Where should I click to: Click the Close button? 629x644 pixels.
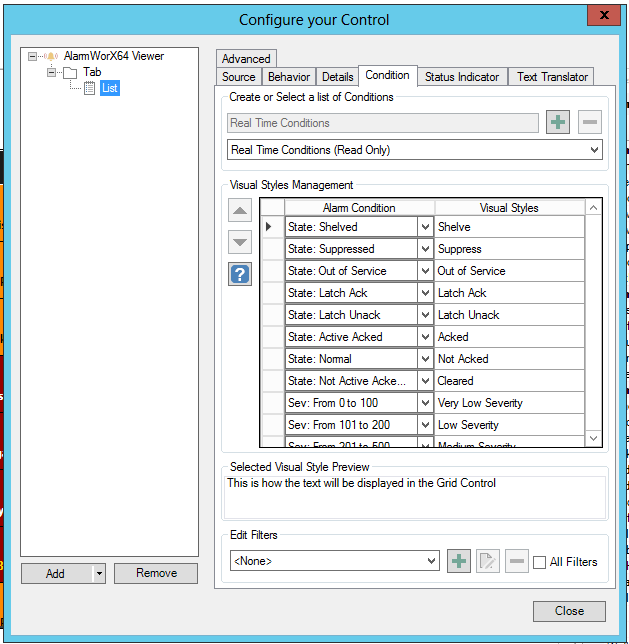point(569,611)
